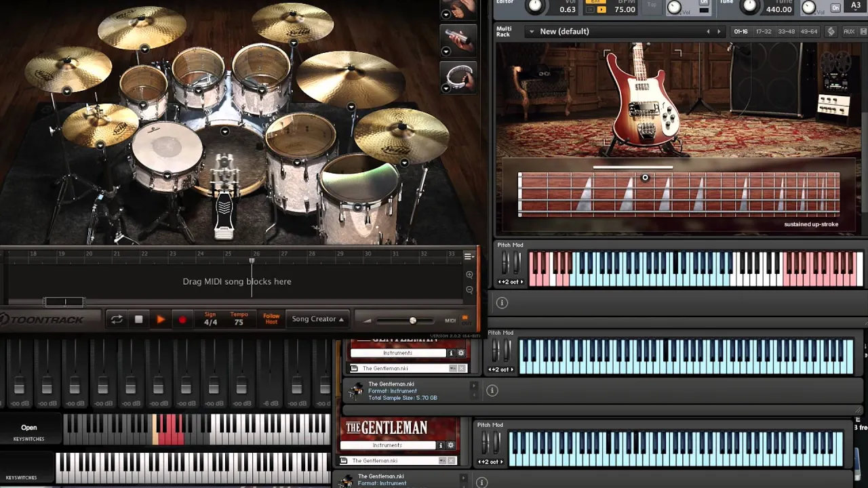868x488 pixels.
Task: Raise the bottom keyboard's octave
Action: [x=500, y=462]
